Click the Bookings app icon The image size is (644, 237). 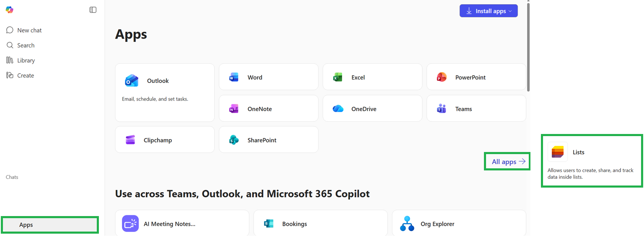click(x=269, y=224)
